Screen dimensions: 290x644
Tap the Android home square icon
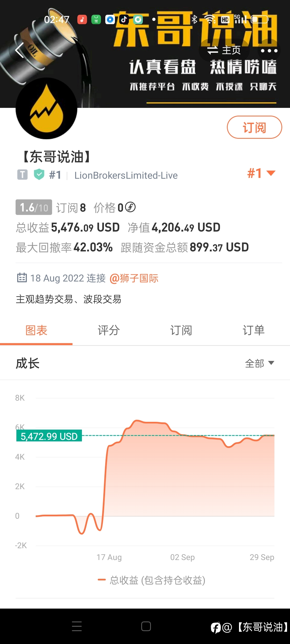[x=146, y=626]
